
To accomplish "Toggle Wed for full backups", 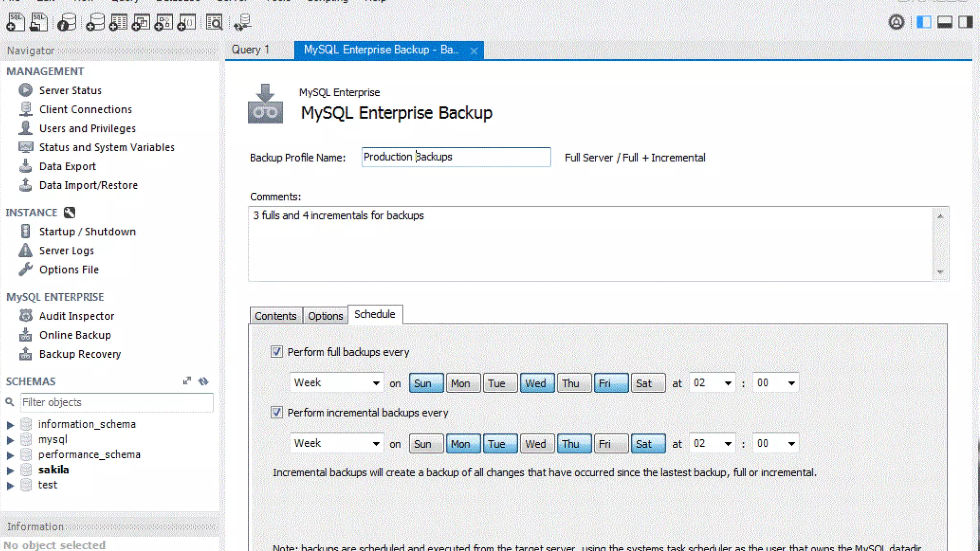I will click(537, 383).
